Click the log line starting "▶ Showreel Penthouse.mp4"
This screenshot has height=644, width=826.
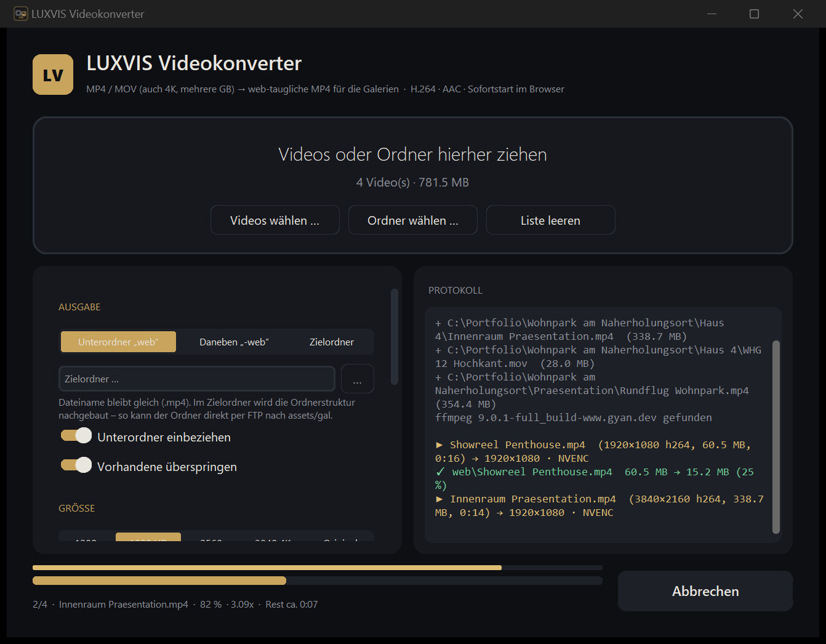pos(593,451)
